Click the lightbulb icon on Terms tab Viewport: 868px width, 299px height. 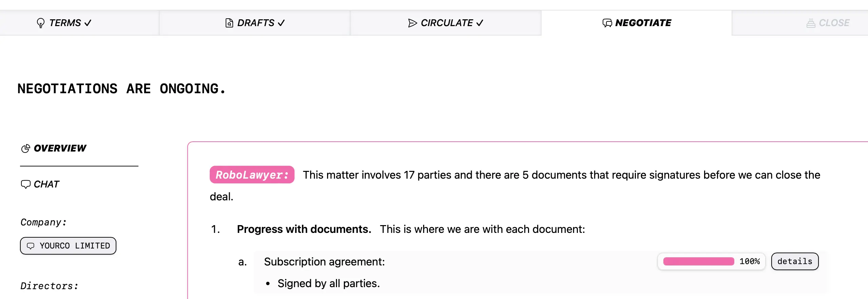tap(41, 23)
